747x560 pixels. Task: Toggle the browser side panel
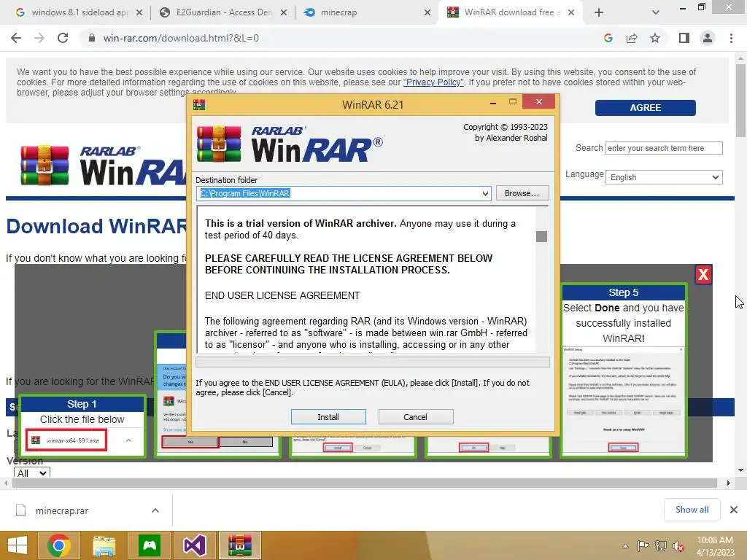coord(684,38)
